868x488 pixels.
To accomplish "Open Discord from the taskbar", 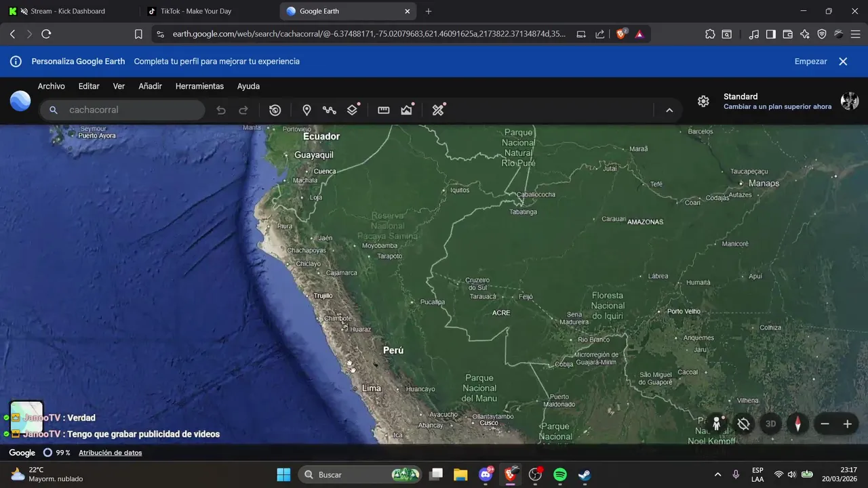I will pyautogui.click(x=486, y=474).
